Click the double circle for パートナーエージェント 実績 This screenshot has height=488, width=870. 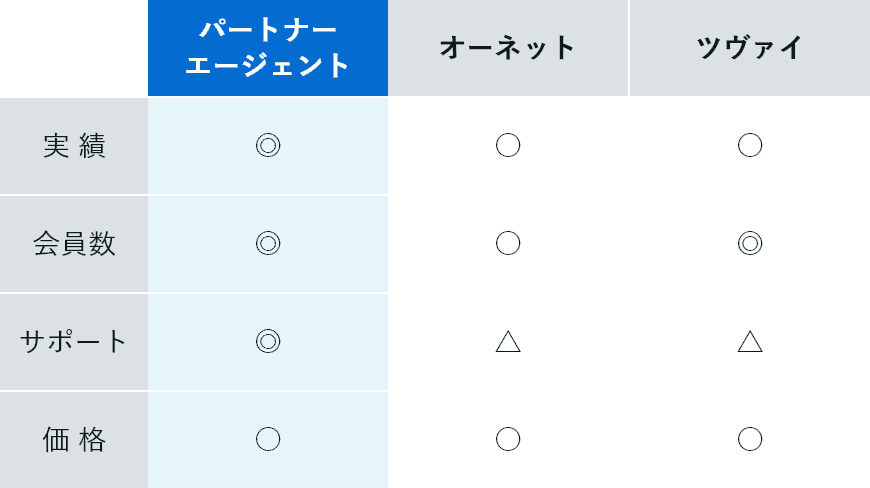(268, 145)
